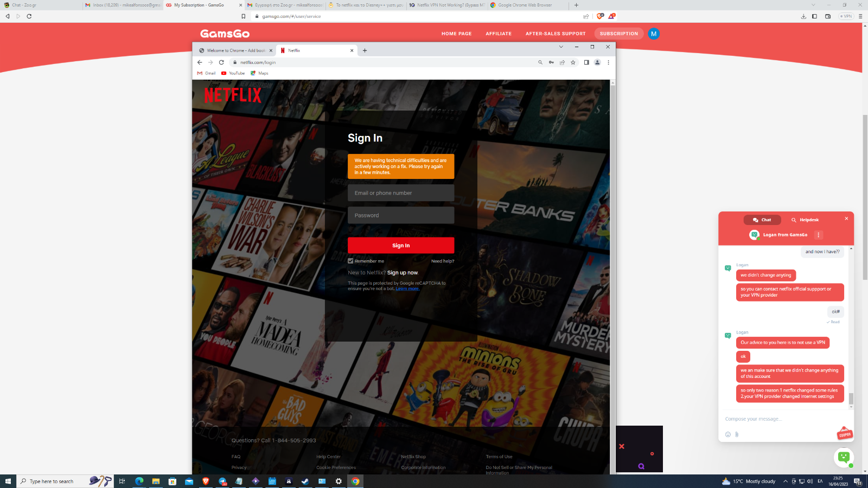
Task: Click the star icon in the netflix.com/login address bar
Action: click(573, 62)
